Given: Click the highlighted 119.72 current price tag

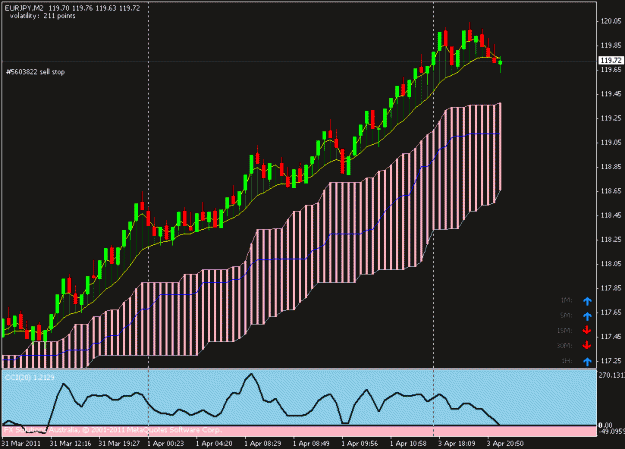Looking at the screenshot, I should 611,60.
